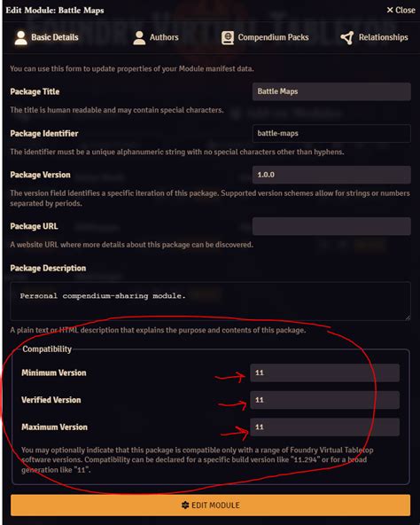Viewport: 420px width, 525px height.
Task: Focus the Maximum Version input
Action: point(324,427)
